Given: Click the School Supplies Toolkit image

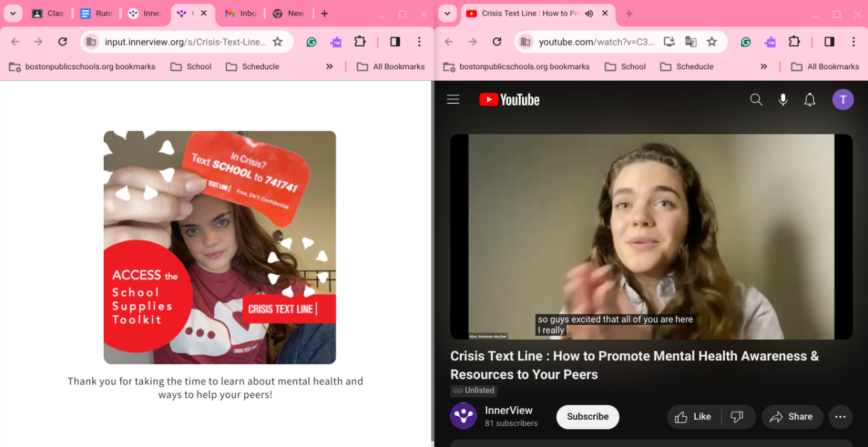Looking at the screenshot, I should [220, 248].
